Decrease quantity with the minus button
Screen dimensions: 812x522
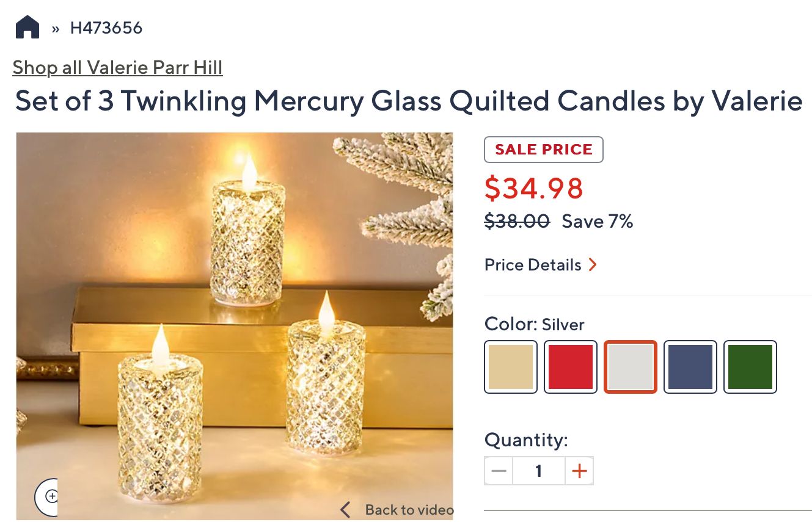499,471
